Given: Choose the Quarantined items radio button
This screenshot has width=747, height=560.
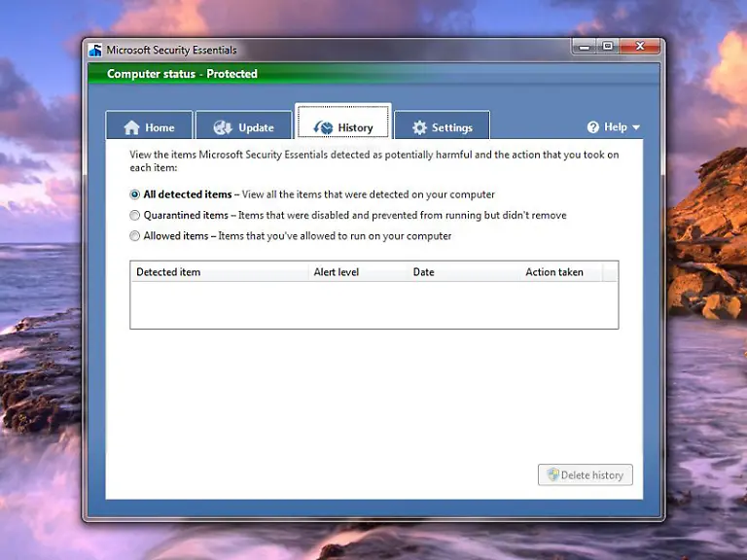Looking at the screenshot, I should 135,215.
